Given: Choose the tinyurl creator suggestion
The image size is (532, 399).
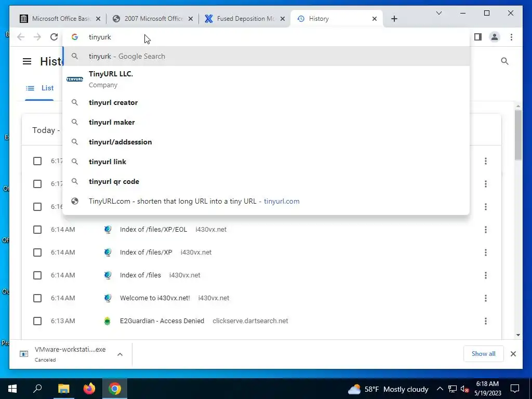Looking at the screenshot, I should tap(267, 102).
